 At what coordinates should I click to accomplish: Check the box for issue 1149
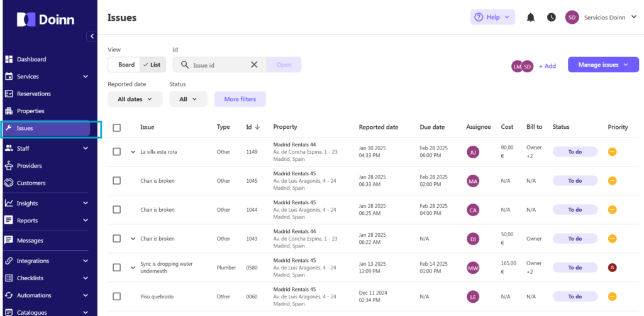pyautogui.click(x=116, y=152)
